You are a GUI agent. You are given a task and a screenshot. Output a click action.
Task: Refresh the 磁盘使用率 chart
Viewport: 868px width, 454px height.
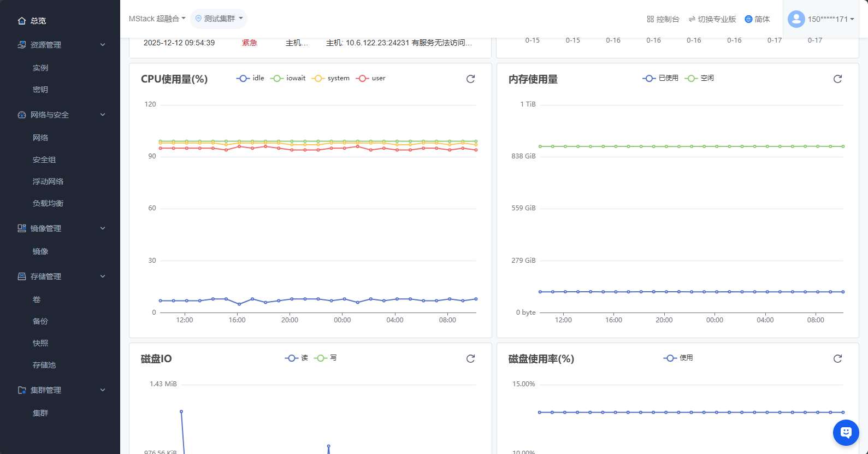click(x=837, y=359)
